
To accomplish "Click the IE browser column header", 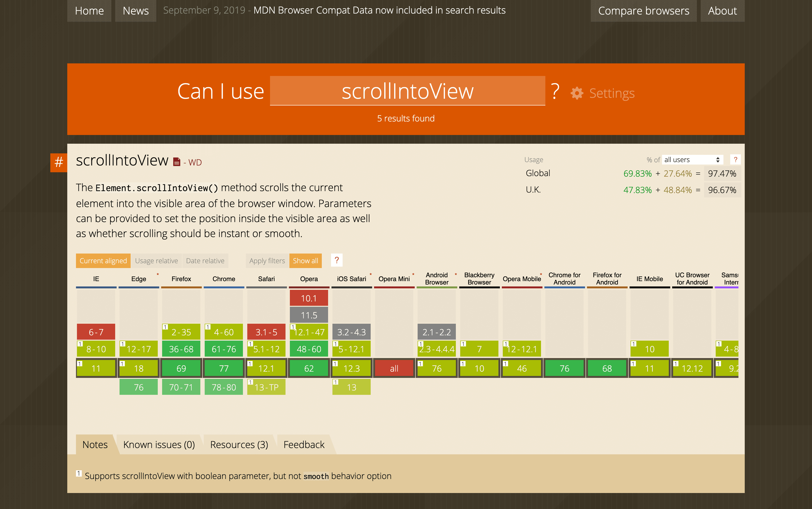I will click(96, 279).
